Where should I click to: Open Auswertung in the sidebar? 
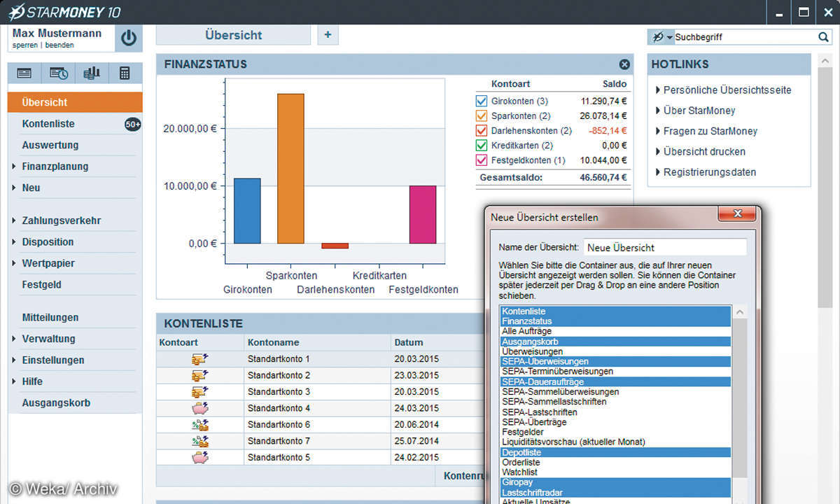[x=50, y=145]
